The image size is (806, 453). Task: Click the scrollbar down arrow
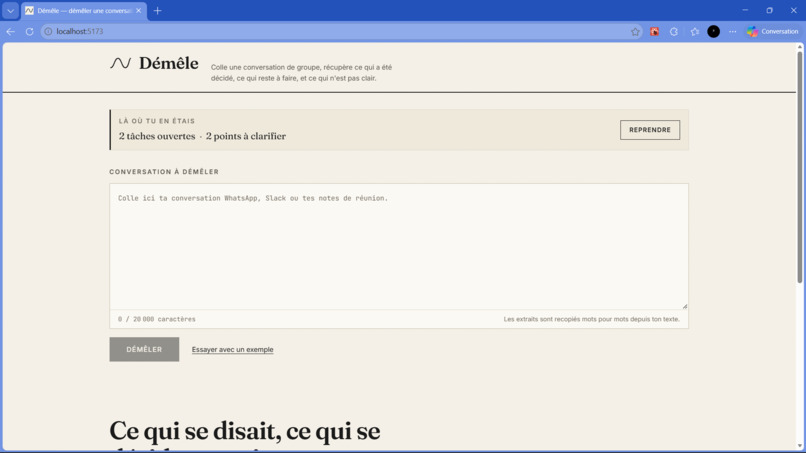[799, 446]
